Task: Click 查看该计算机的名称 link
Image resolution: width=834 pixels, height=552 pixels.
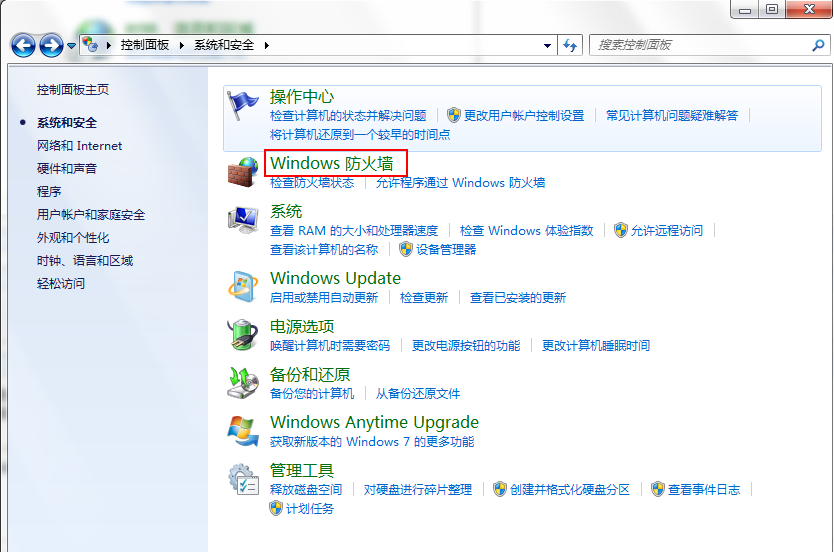Action: [x=324, y=249]
